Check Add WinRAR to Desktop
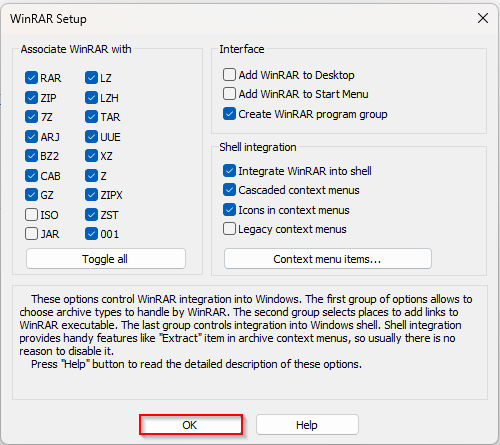Screen dimensions: 500x445 [x=229, y=75]
